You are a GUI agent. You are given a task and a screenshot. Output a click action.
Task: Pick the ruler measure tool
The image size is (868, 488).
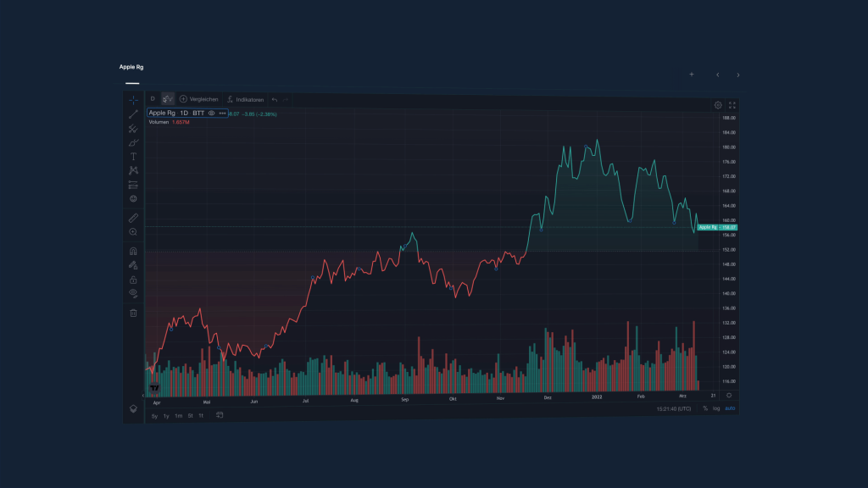click(x=133, y=218)
